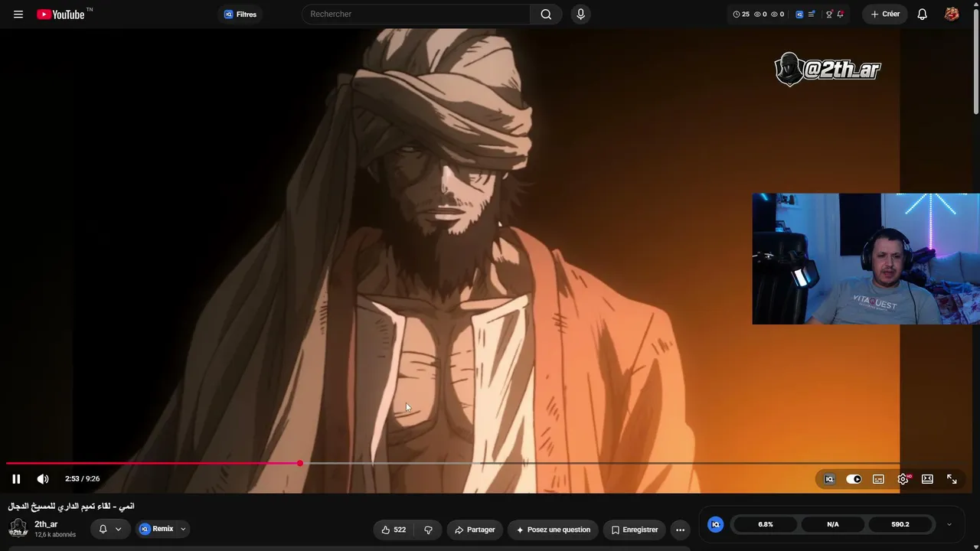Click the vidIQ logo in the stats panel
This screenshot has height=551, width=980.
(x=716, y=524)
